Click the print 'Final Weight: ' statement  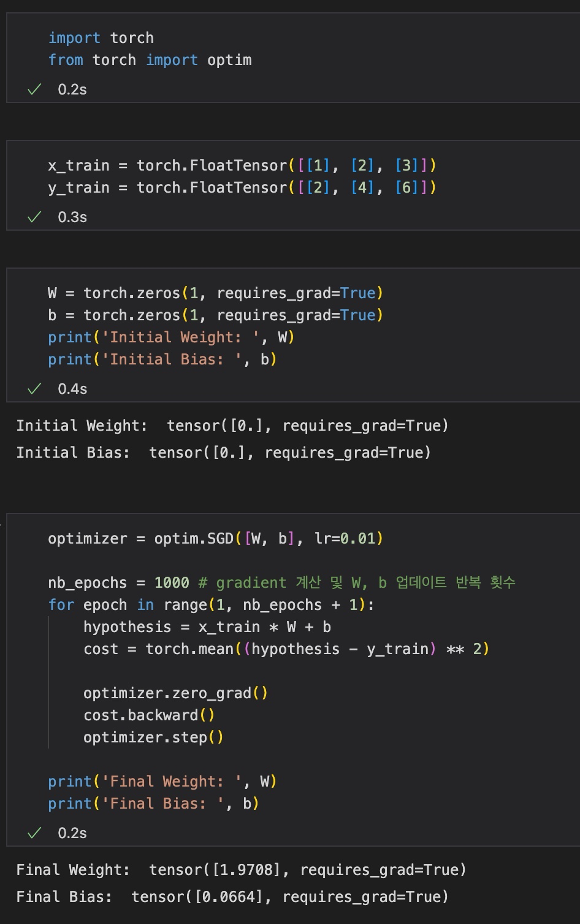162,782
